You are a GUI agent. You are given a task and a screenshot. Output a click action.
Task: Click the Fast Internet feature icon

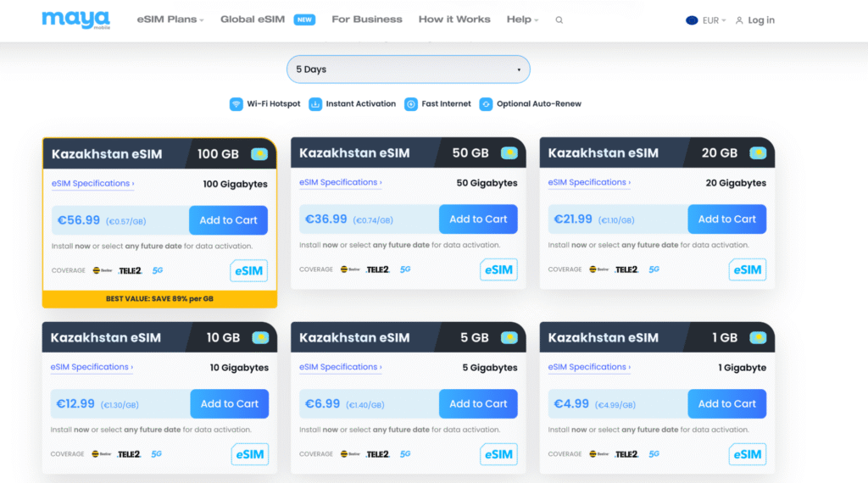pyautogui.click(x=411, y=104)
